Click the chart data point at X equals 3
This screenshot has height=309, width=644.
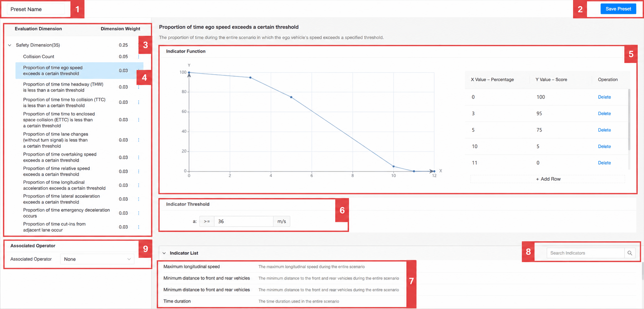[250, 78]
